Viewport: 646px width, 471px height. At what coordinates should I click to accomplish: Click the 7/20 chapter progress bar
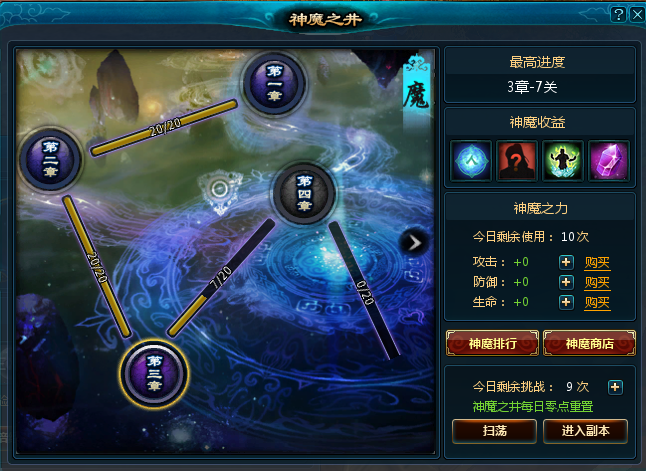pyautogui.click(x=221, y=278)
